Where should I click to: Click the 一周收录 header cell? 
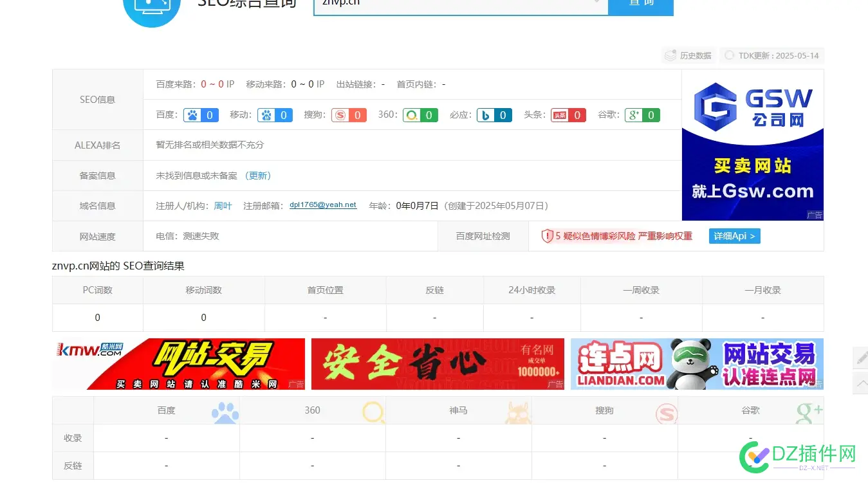point(642,290)
